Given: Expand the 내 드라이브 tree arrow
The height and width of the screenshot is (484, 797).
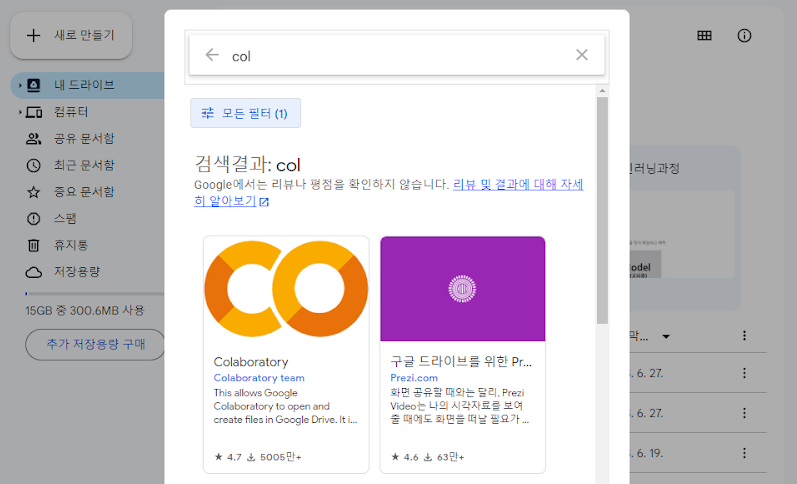Looking at the screenshot, I should click(20, 85).
